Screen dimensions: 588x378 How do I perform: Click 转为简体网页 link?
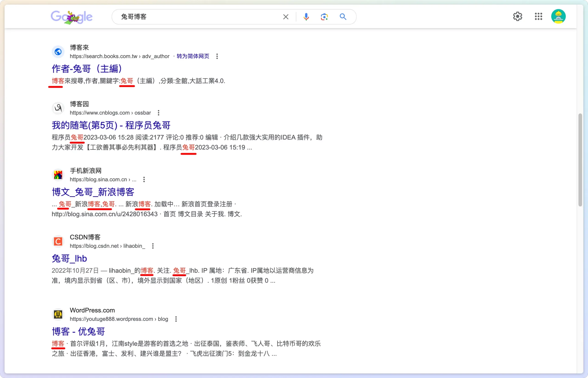pyautogui.click(x=193, y=57)
